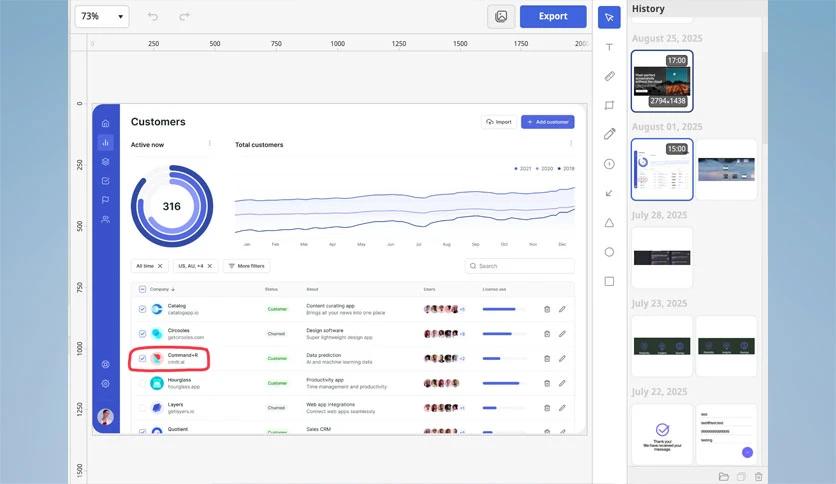
Task: Click the flag icon in dashboard sidebar
Action: tap(106, 200)
